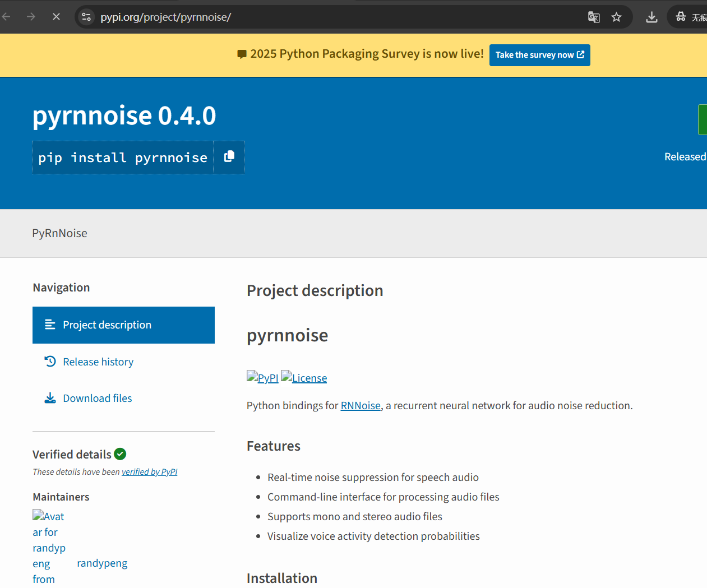Follow the verified by PyPI link
Image resolution: width=707 pixels, height=588 pixels.
[149, 472]
